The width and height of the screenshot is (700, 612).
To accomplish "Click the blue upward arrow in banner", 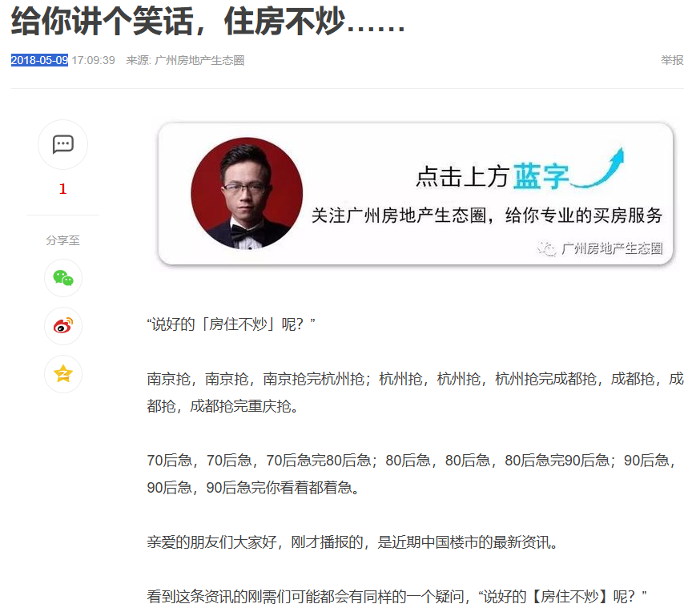I will (x=597, y=167).
